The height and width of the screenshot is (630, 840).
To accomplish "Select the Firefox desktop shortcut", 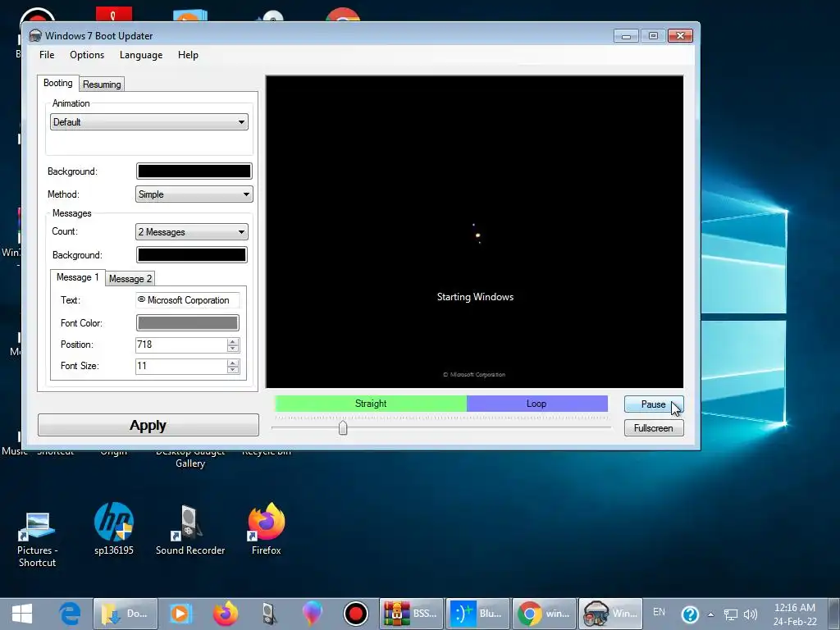I will [267, 529].
